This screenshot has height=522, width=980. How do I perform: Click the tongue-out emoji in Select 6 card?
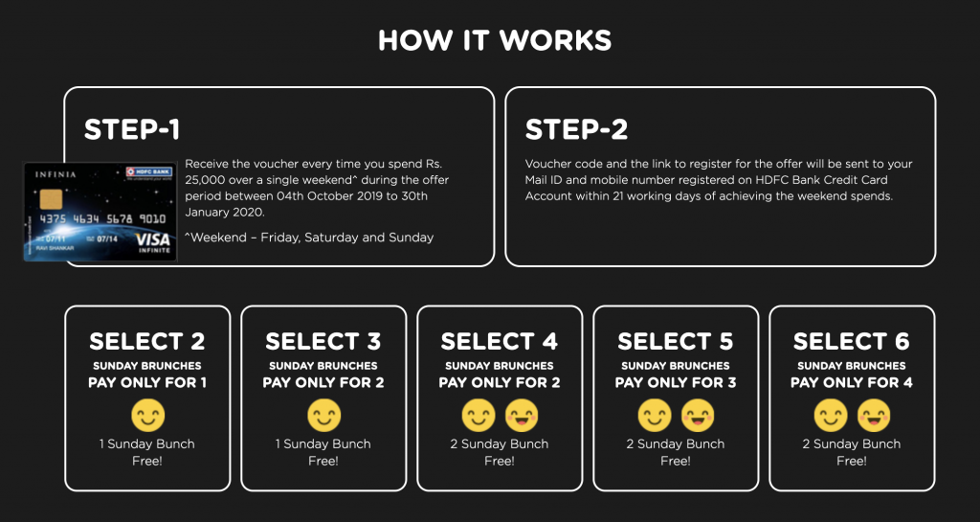coord(875,416)
